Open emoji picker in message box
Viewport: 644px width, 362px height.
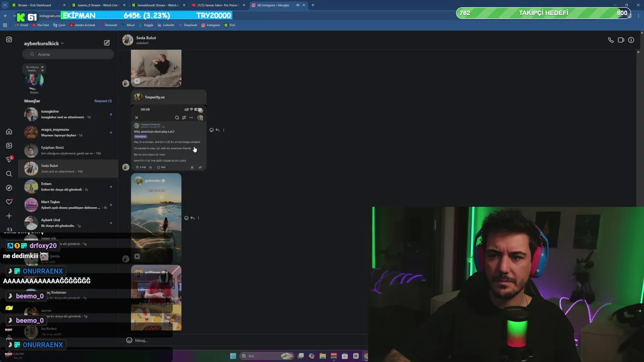(129, 340)
